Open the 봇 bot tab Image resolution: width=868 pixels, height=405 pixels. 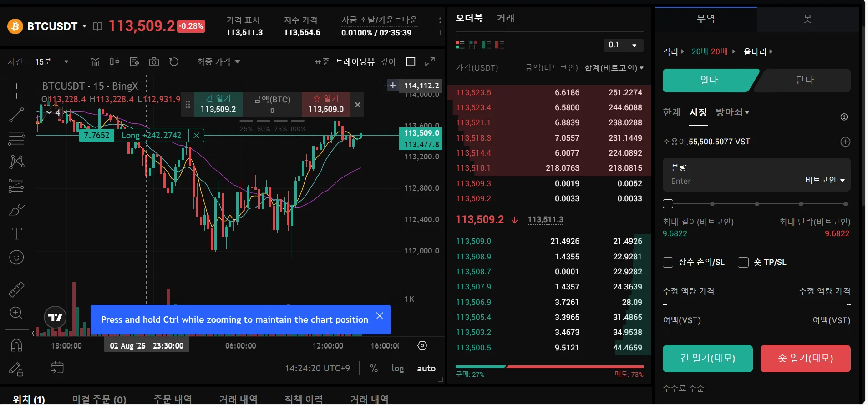tap(807, 19)
